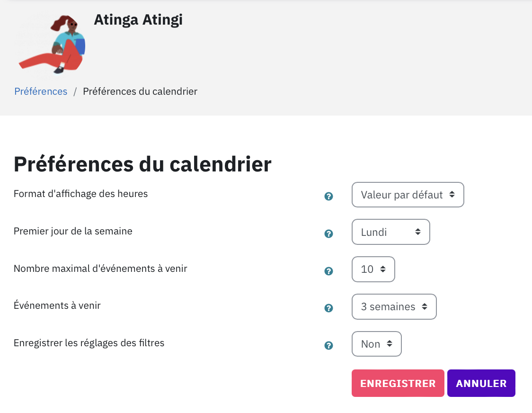Click the Nombre maximal d'événements à venir label
The height and width of the screenshot is (413, 532).
tap(100, 269)
